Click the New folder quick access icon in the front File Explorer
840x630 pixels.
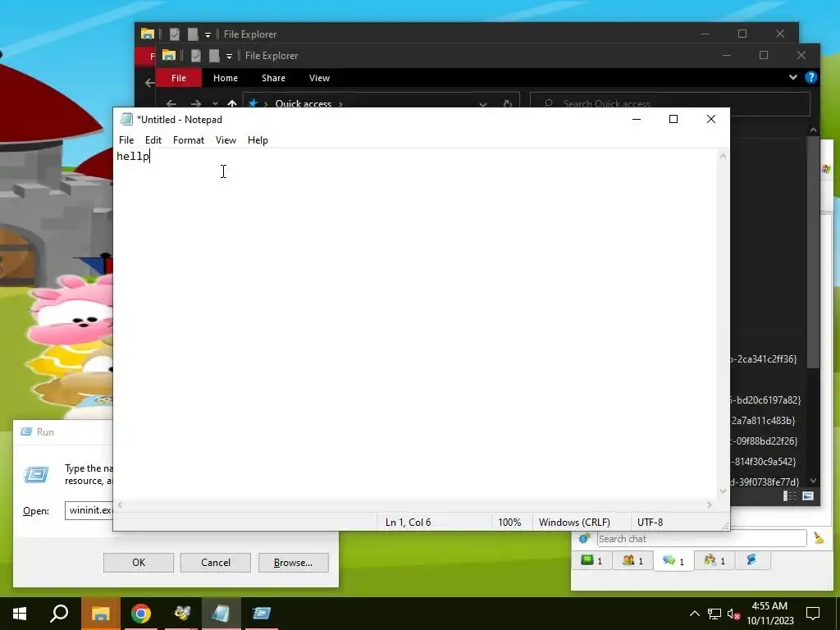214,55
